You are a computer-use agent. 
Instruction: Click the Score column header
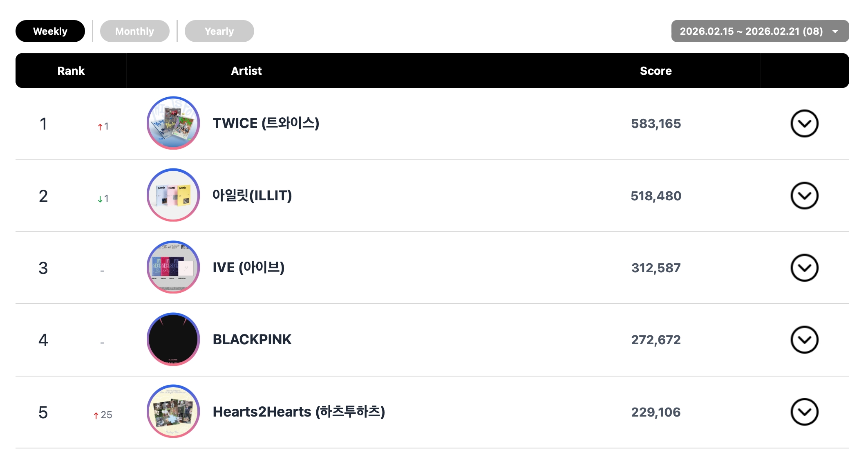click(x=655, y=71)
